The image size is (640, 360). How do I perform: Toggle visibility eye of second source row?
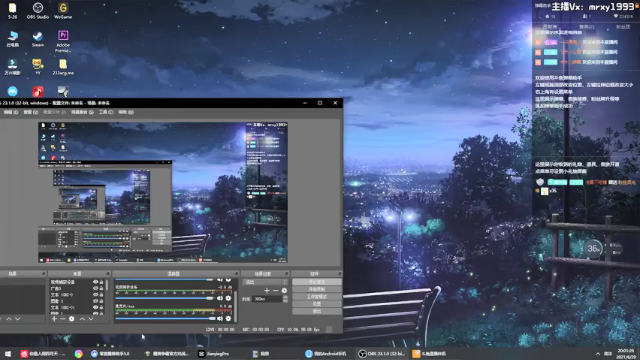click(x=96, y=288)
